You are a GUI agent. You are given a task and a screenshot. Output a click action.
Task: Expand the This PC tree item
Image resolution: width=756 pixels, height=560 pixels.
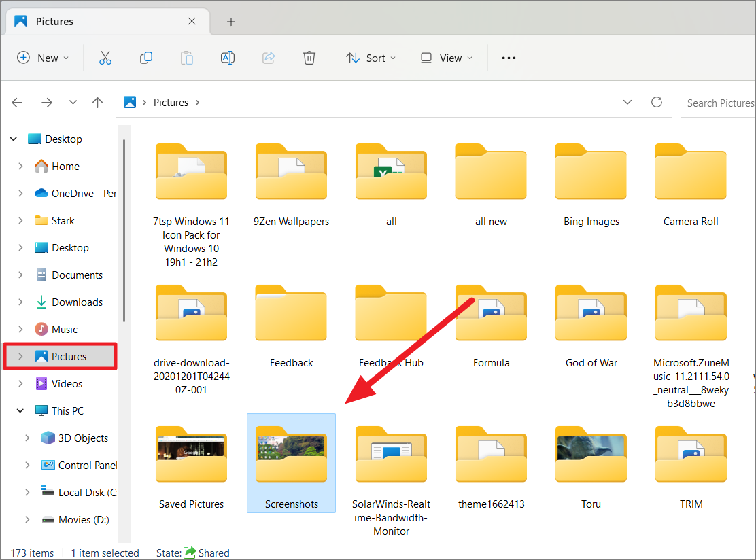click(20, 410)
